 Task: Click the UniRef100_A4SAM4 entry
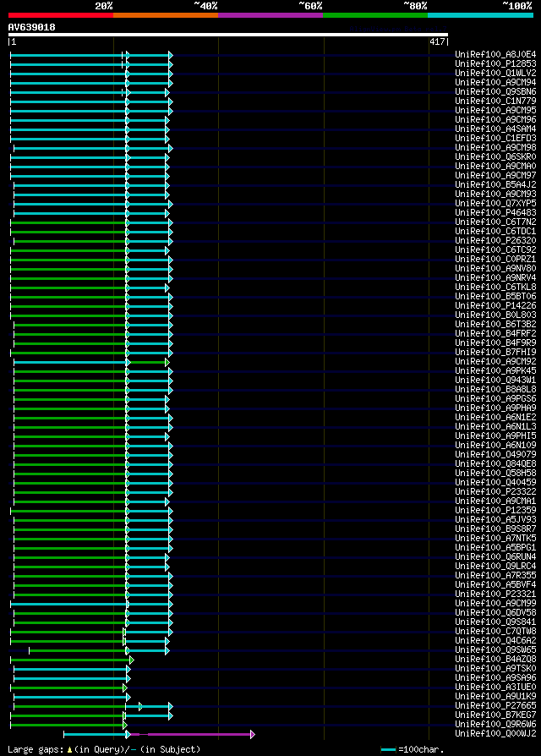coord(495,129)
